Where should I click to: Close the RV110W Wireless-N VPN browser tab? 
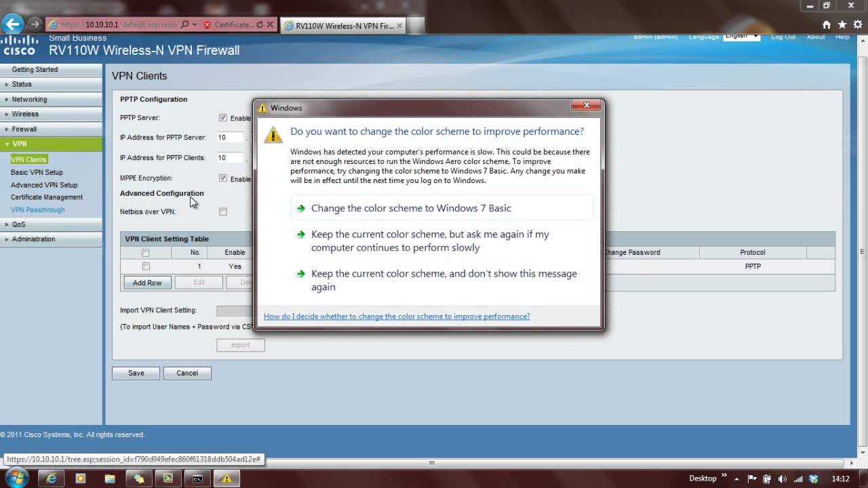399,26
